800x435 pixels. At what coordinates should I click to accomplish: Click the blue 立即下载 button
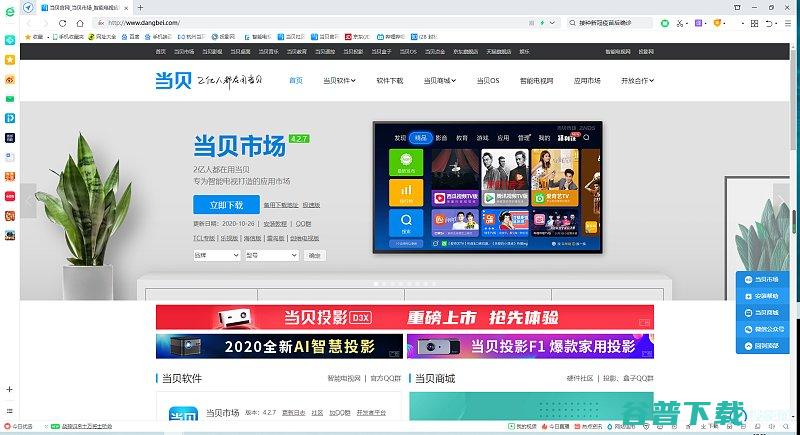click(227, 204)
